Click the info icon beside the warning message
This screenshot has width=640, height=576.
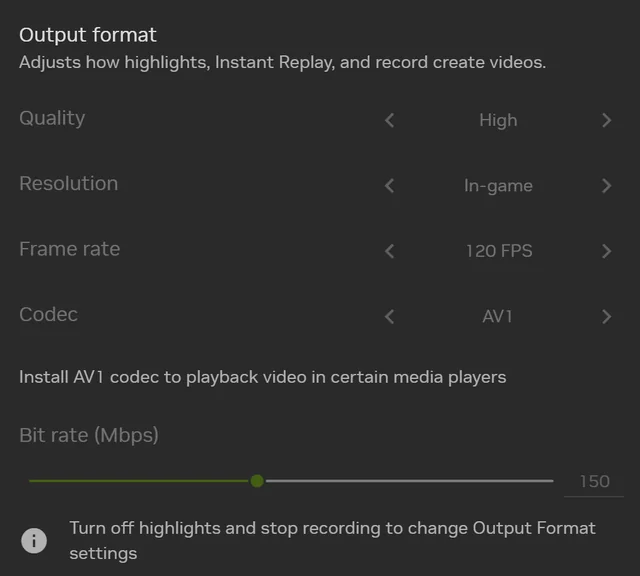point(34,540)
